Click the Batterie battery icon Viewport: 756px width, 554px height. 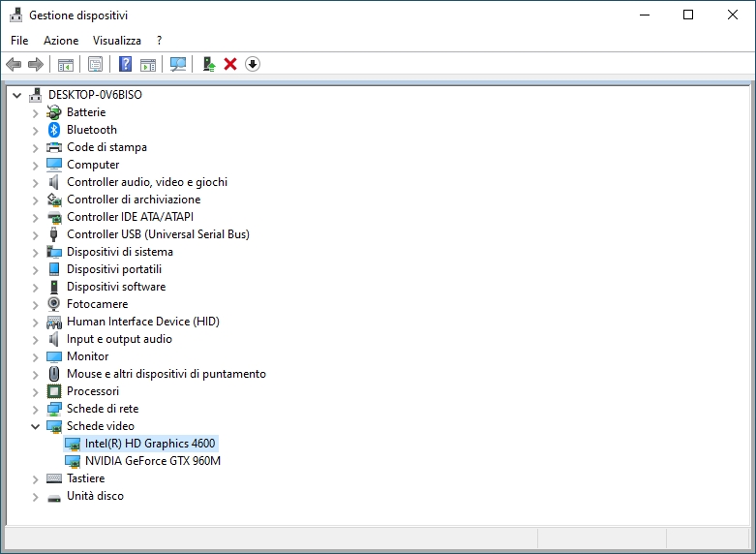54,112
